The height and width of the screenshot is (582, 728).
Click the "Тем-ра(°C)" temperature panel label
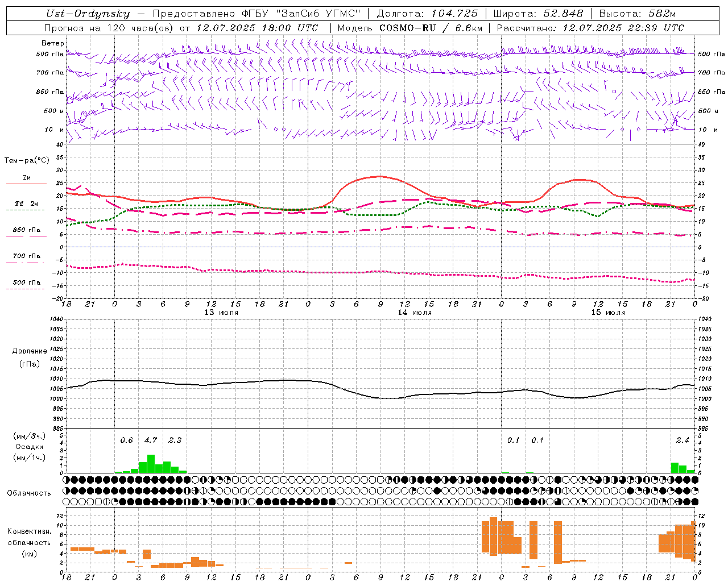(x=27, y=161)
